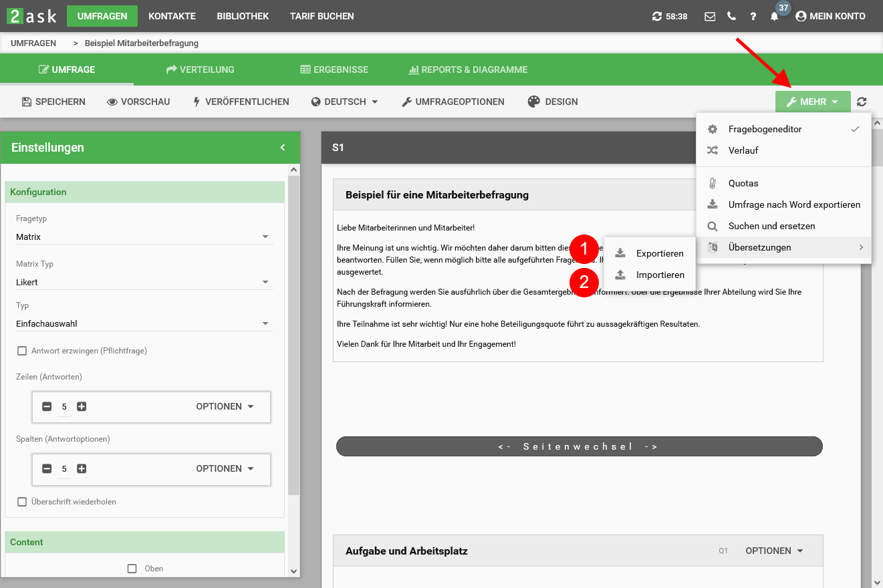Expand Übersetzungen submenu

783,247
